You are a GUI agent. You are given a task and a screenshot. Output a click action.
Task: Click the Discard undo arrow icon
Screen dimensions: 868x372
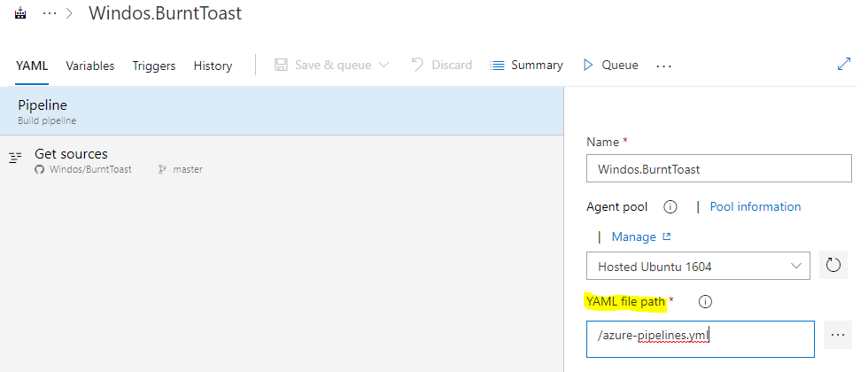(417, 65)
